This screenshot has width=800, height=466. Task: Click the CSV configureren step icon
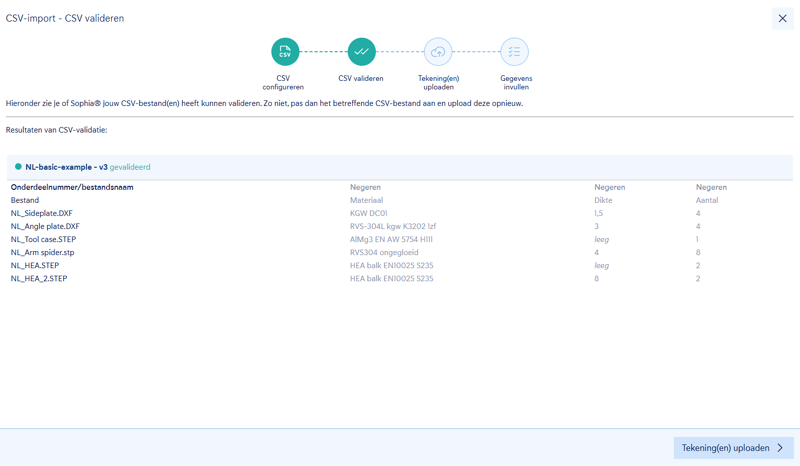click(285, 52)
